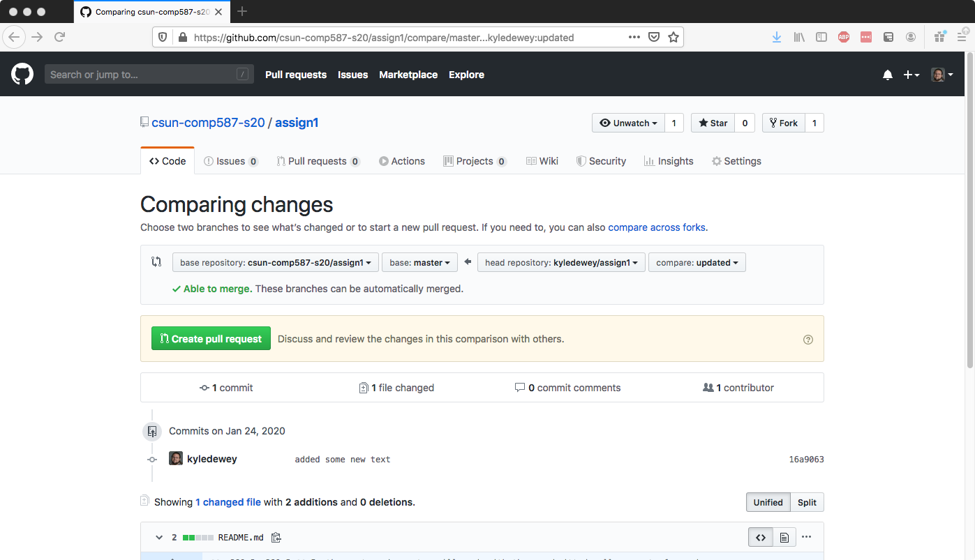Reload the page with refresh icon

(60, 37)
